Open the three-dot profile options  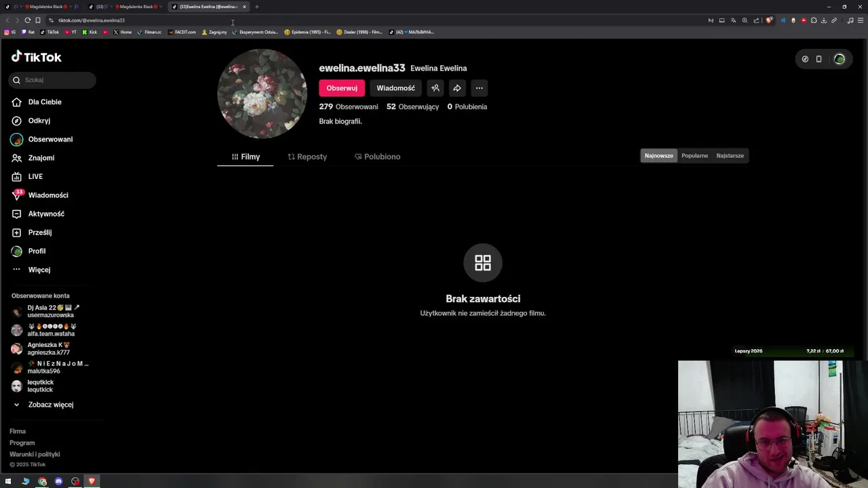479,88
